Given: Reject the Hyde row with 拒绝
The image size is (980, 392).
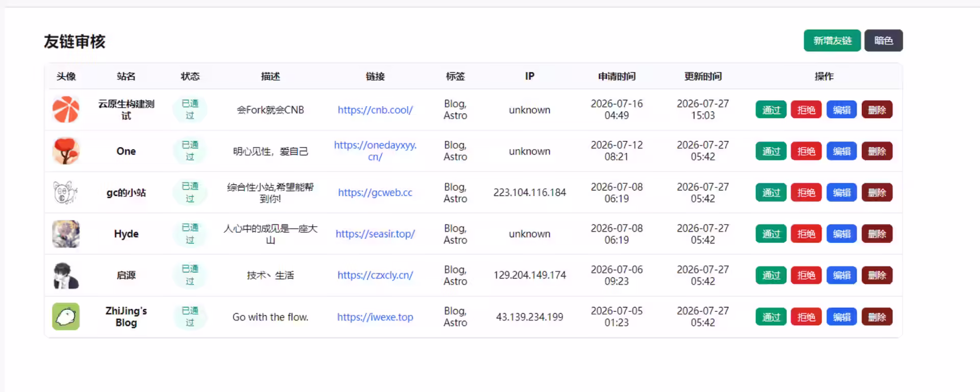Looking at the screenshot, I should click(x=806, y=234).
